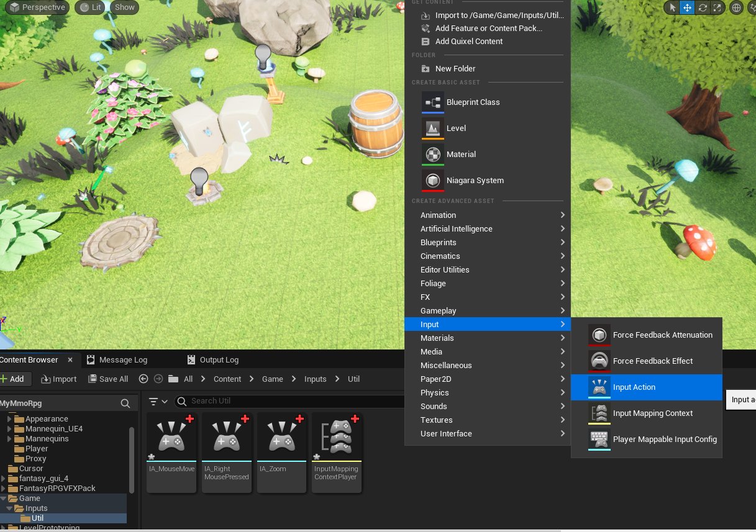Switch to the Content Browser tab
Image resolution: width=756 pixels, height=532 pixels.
coord(29,359)
